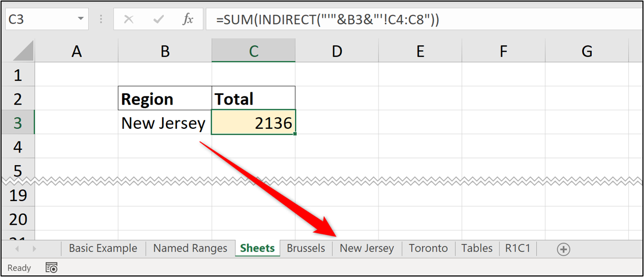The width and height of the screenshot is (644, 277).
Task: Click the cell showing 2136
Action: click(x=254, y=122)
